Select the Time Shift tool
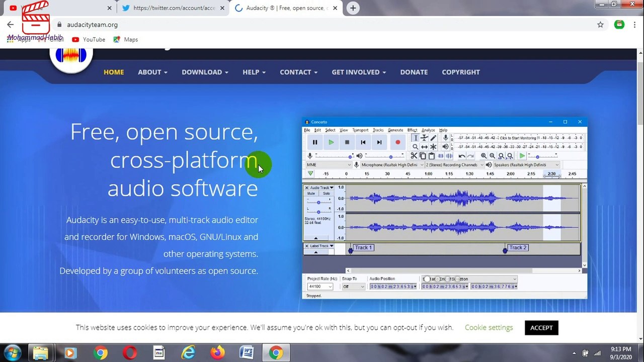The width and height of the screenshot is (644, 362). pos(424,147)
